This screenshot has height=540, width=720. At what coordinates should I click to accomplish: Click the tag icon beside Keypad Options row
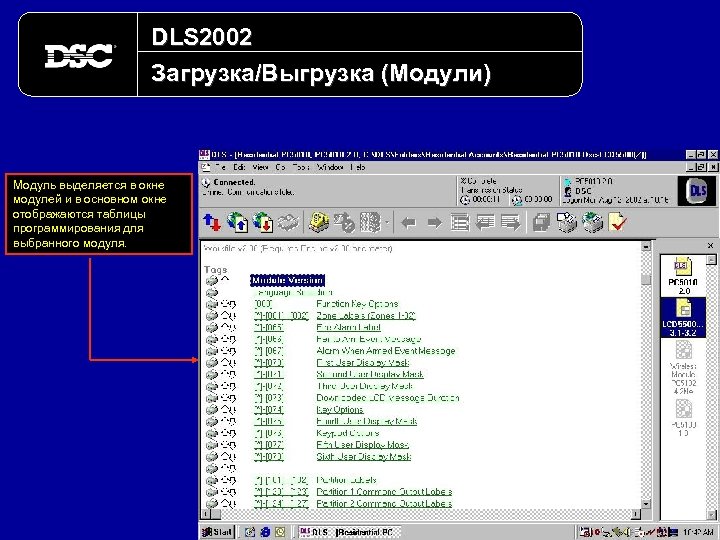[228, 433]
